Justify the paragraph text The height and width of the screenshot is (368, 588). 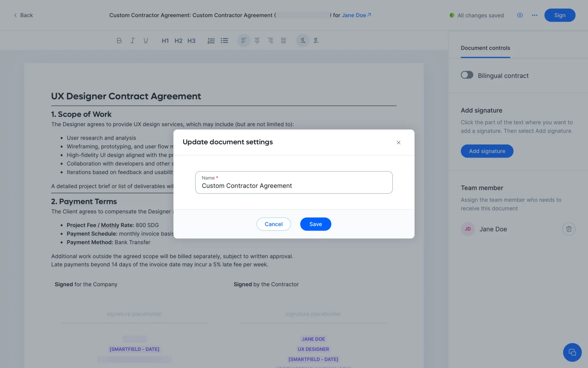click(x=284, y=40)
